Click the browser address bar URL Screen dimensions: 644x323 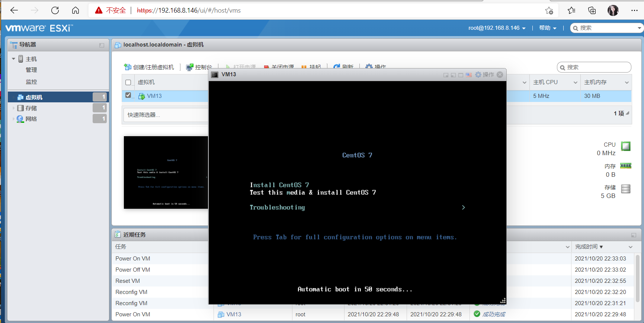point(189,10)
